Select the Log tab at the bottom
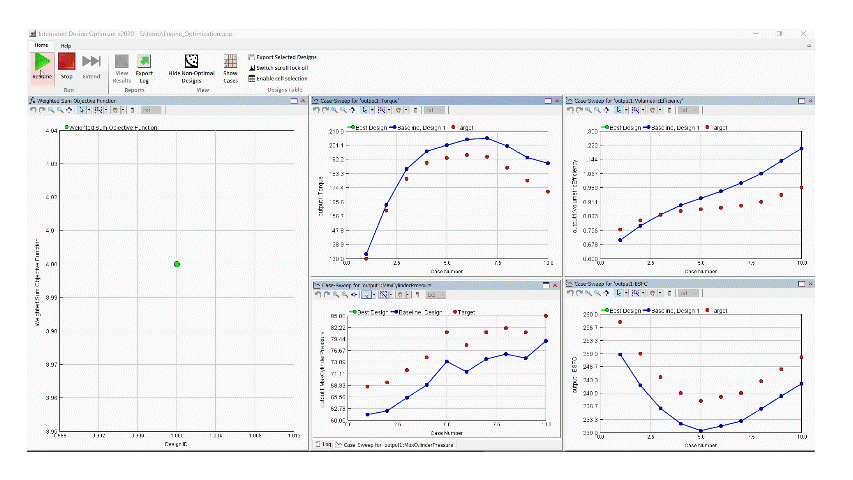Screen dimensions: 853x480 coord(324,445)
